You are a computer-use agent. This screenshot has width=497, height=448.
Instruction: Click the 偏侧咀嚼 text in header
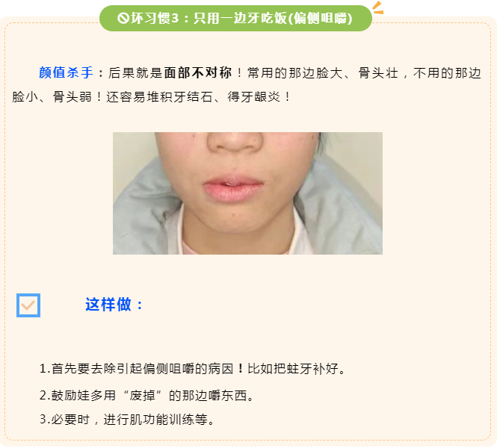pos(320,18)
